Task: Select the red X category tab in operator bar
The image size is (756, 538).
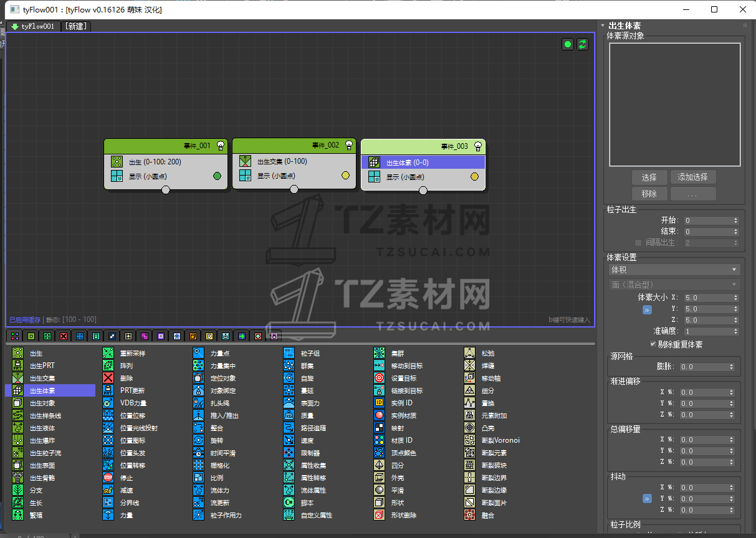Action: click(64, 336)
